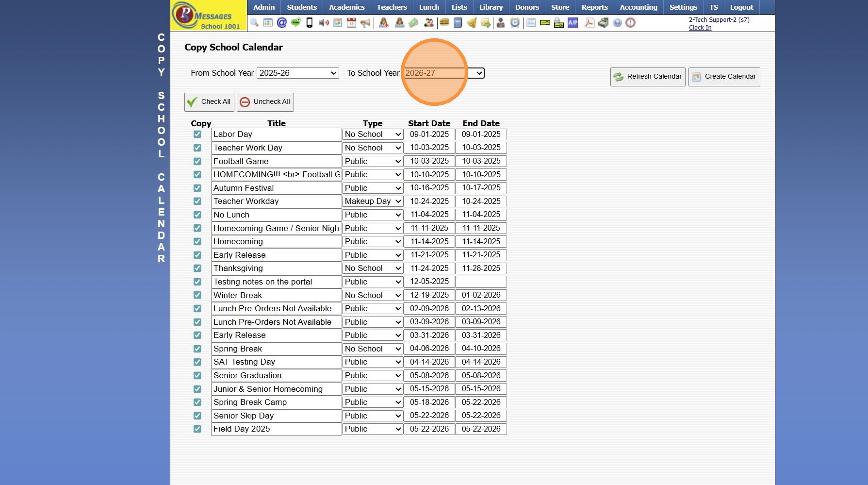Uncheck the Labor Day copy checkbox
Viewport: 868px width, 485px height.
coord(197,134)
